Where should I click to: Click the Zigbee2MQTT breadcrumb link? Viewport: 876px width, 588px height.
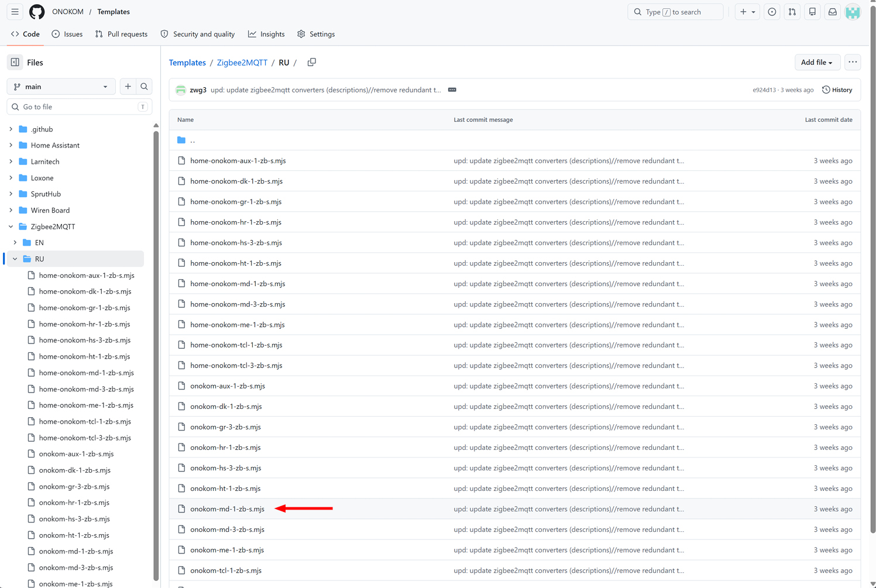coord(242,63)
